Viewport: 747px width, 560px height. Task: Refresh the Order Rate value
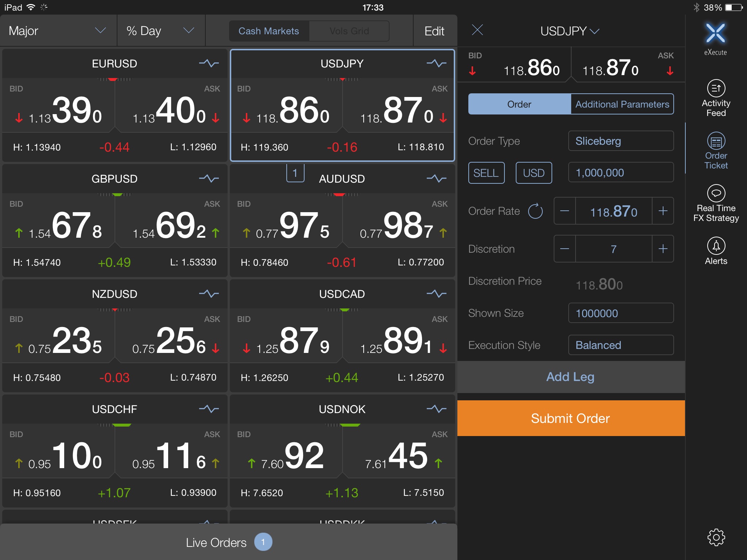[535, 211]
